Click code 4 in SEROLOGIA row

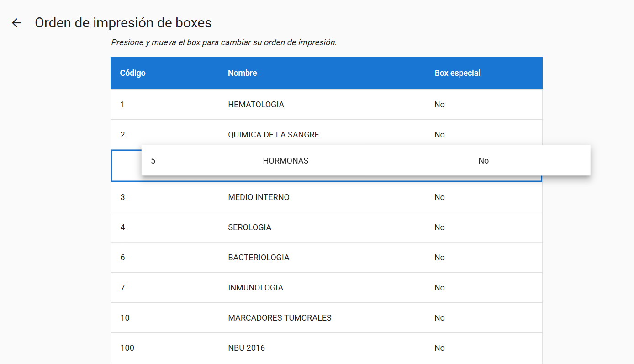(122, 227)
